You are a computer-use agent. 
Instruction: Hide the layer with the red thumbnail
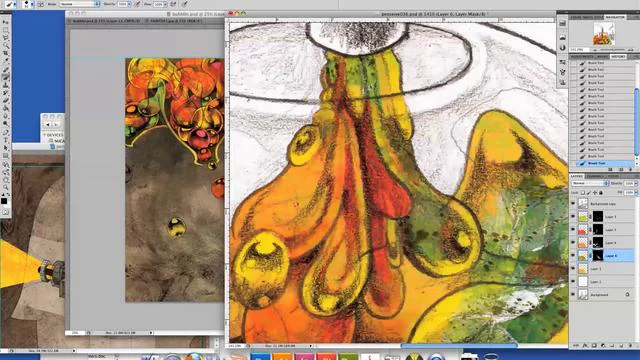pyautogui.click(x=573, y=229)
